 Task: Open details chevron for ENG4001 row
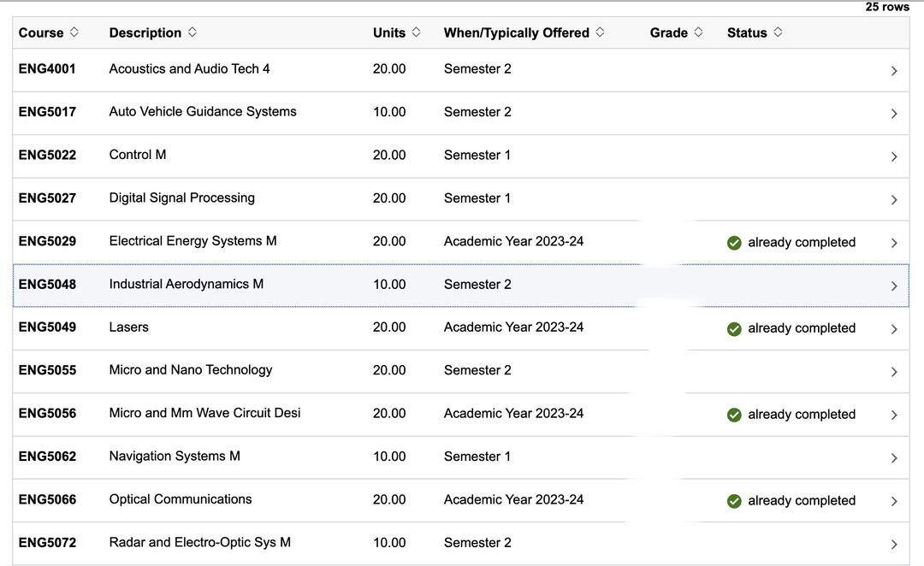894,71
